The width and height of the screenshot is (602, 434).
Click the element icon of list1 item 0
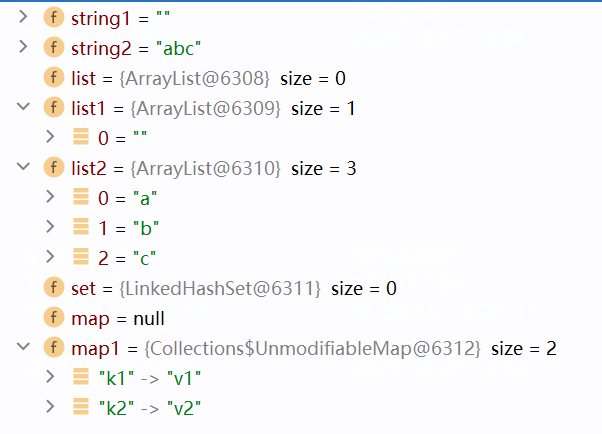(82, 137)
